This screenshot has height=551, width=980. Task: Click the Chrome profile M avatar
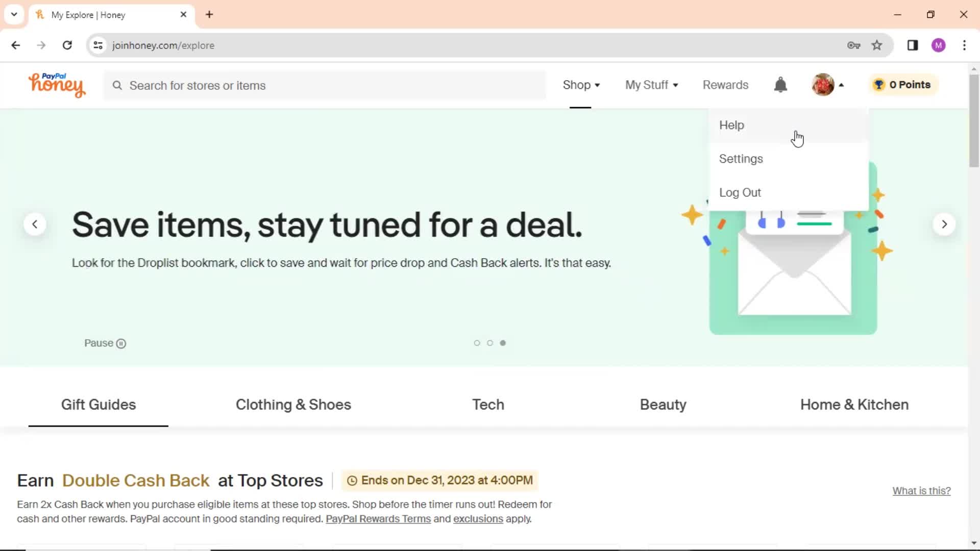click(x=938, y=45)
